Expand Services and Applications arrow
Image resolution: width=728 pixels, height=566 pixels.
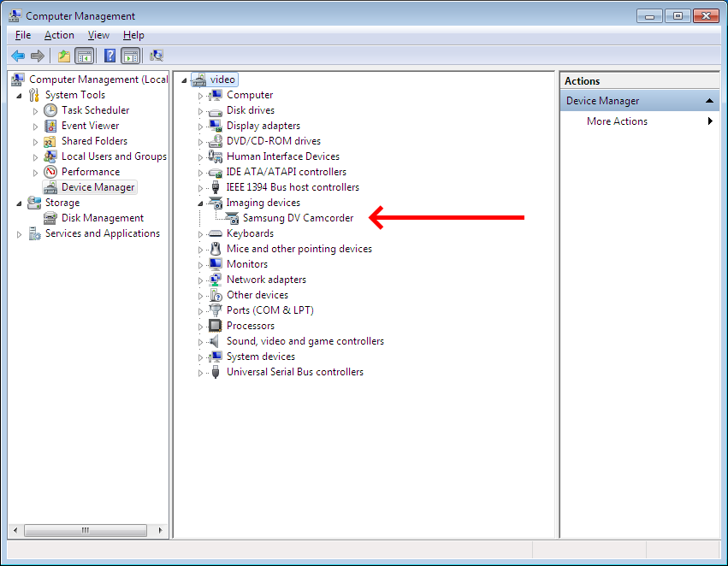19,234
